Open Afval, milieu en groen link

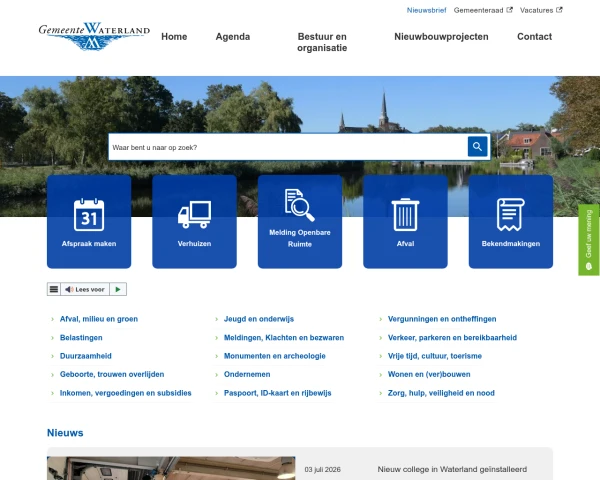pyautogui.click(x=99, y=319)
